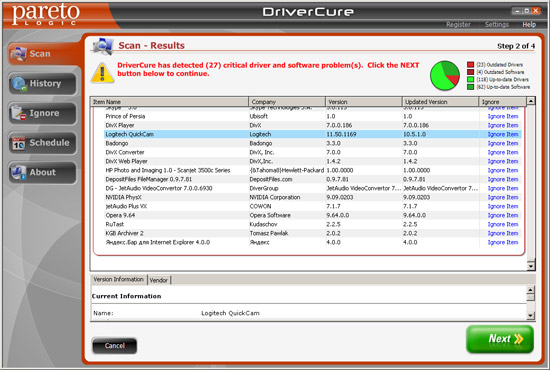Viewport: 550px width, 370px height.
Task: Open the About section
Action: coord(42,172)
